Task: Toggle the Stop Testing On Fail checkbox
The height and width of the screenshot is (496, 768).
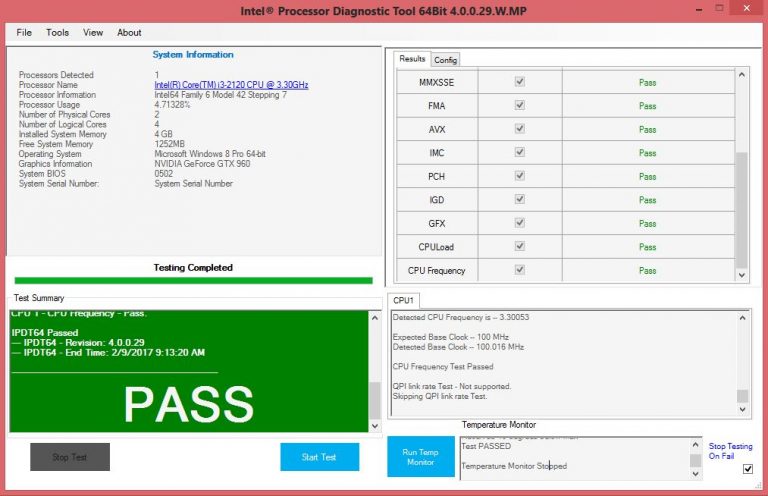Action: click(747, 469)
